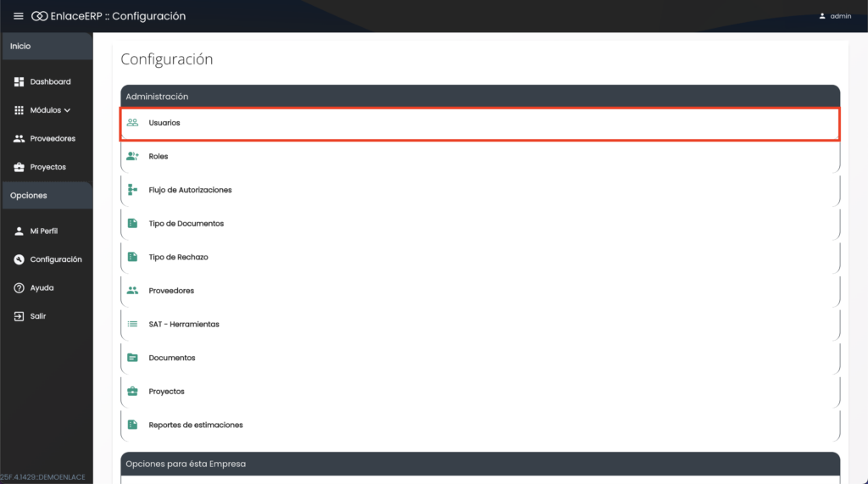Click the Salir logout icon
868x484 pixels.
click(19, 316)
